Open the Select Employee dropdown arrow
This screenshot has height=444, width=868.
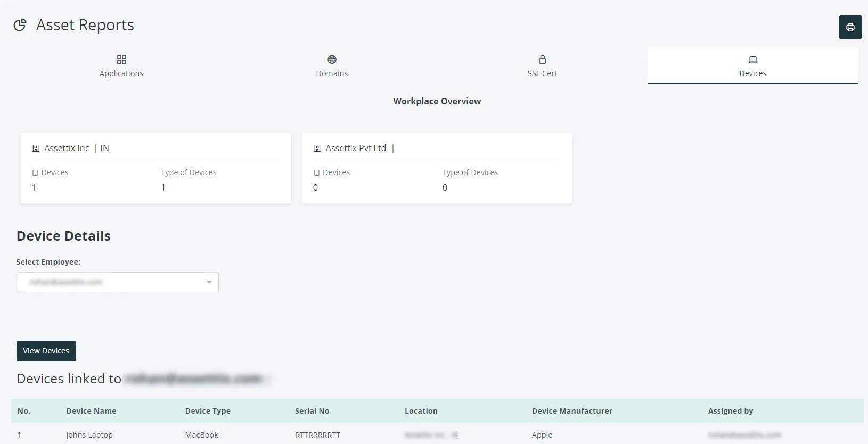pos(209,282)
